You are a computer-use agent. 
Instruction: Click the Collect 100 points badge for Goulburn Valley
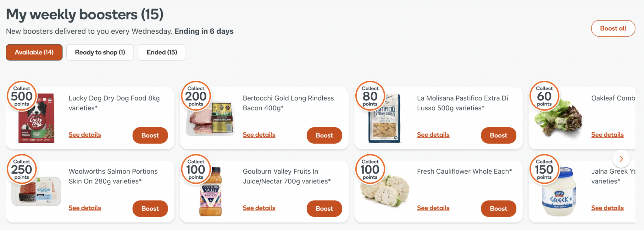tap(196, 169)
